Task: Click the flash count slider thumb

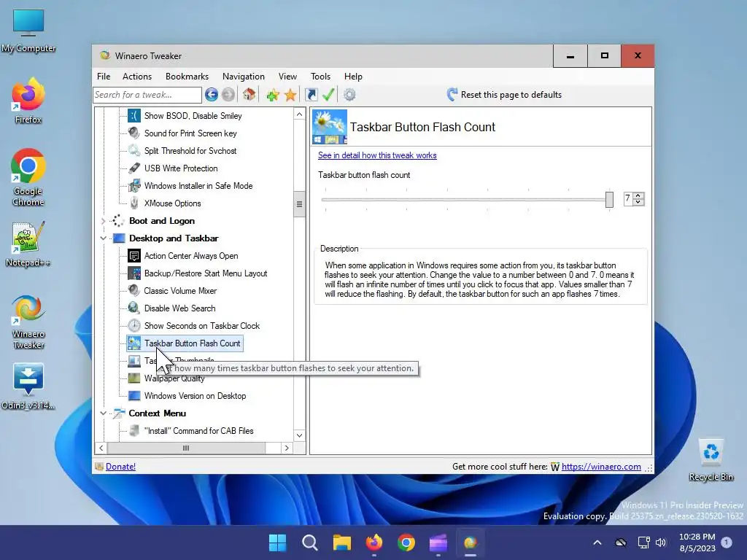Action: pos(609,200)
